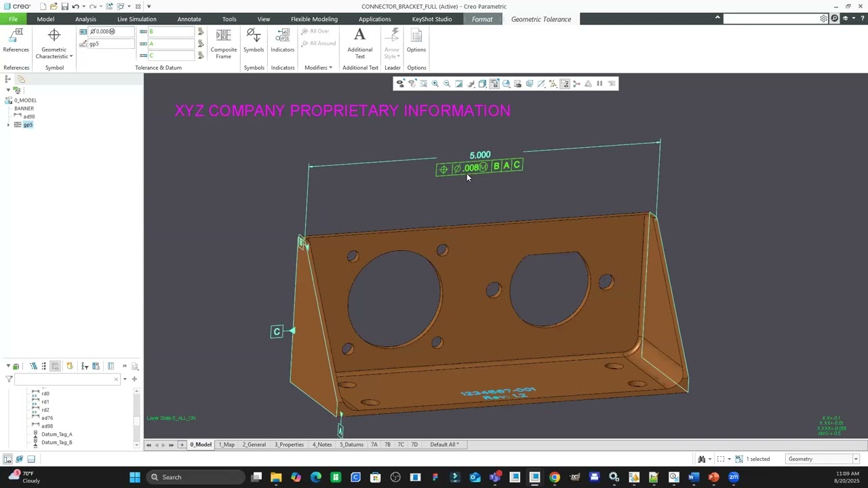The height and width of the screenshot is (488, 868).
Task: Add a new combined state tab
Action: tap(182, 445)
